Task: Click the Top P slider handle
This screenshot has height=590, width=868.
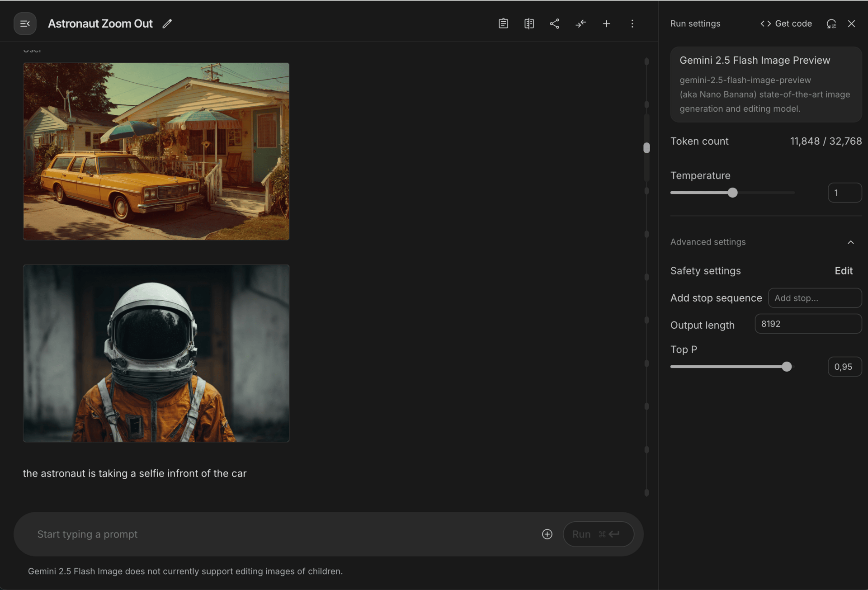Action: (787, 367)
